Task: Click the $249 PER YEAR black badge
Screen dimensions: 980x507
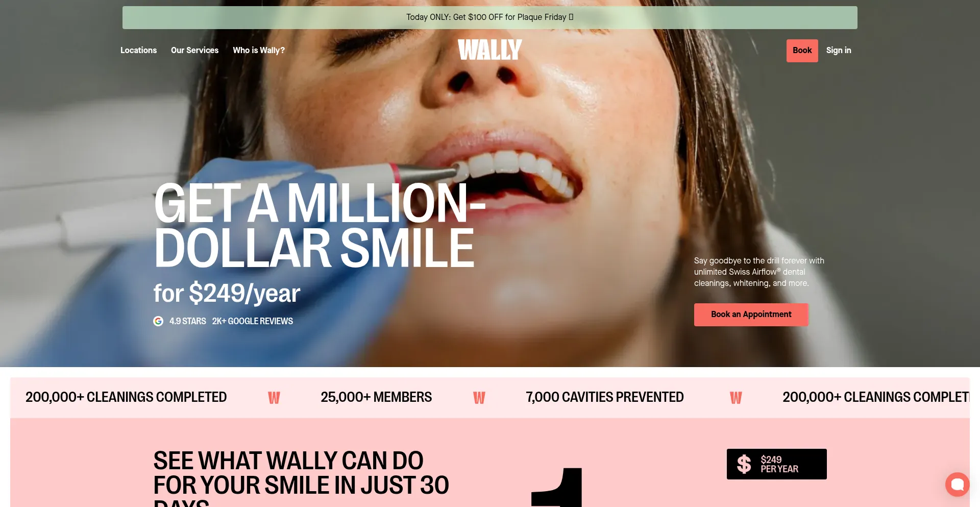Action: (x=776, y=464)
